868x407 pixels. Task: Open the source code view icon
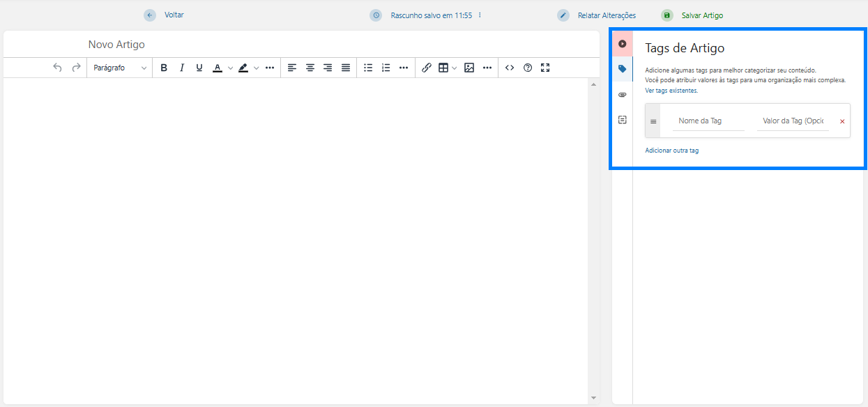click(510, 68)
